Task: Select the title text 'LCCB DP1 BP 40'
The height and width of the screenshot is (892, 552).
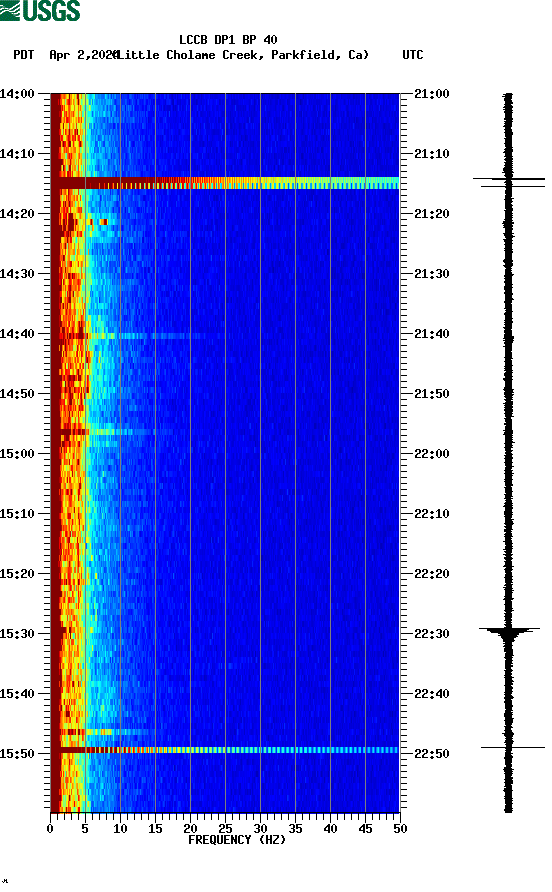Action: click(228, 40)
